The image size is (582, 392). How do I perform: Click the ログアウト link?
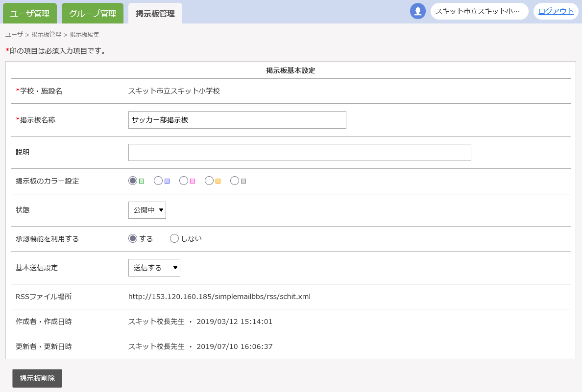(x=556, y=11)
